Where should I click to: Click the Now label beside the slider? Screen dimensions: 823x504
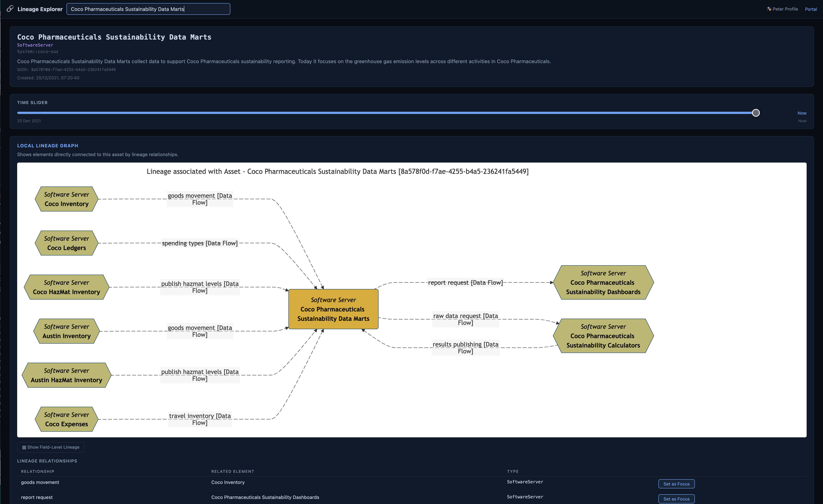click(802, 113)
